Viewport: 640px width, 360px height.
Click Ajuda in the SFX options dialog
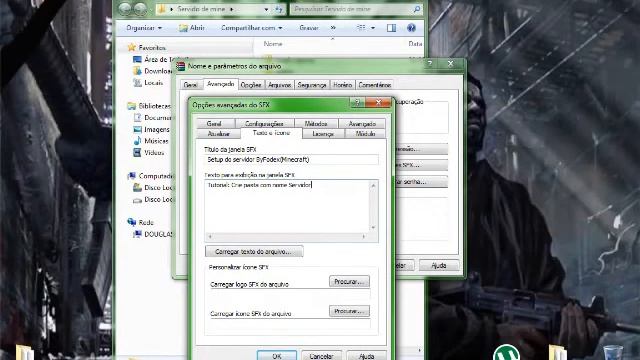coord(366,356)
